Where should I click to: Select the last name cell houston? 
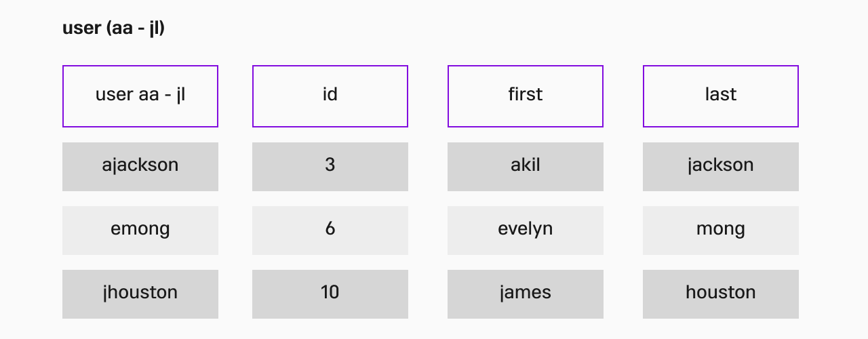tap(721, 294)
